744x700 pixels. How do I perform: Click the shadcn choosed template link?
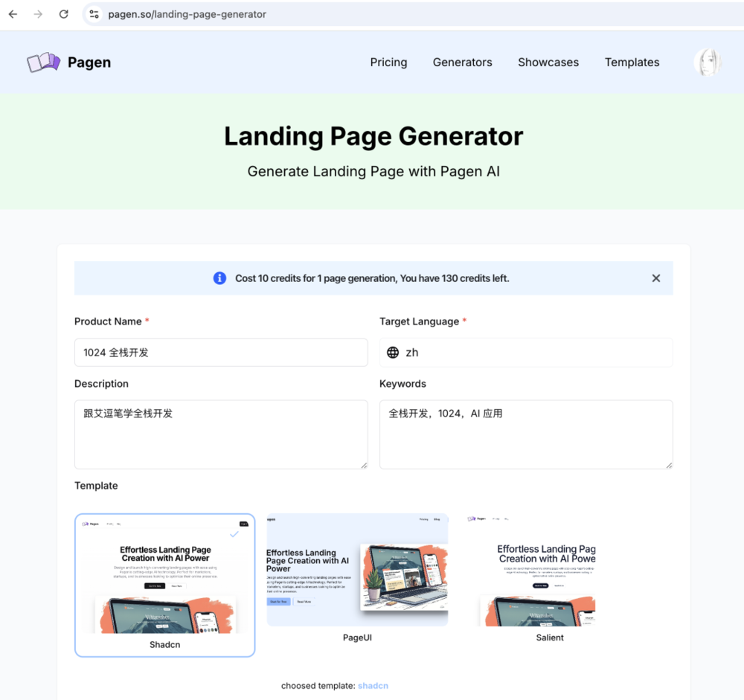click(x=373, y=686)
